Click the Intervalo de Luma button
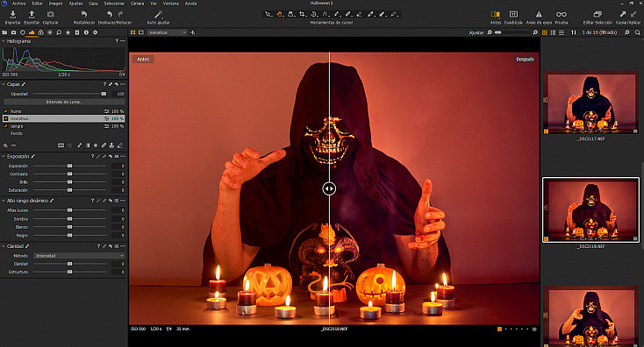Viewport: 644px width, 347px height. 64,102
